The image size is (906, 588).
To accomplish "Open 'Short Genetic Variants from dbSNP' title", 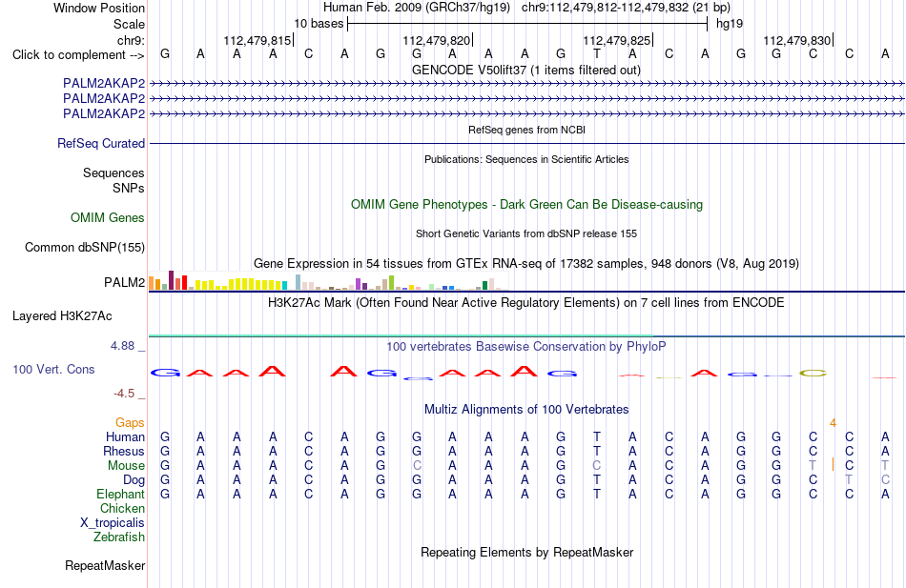I will tap(526, 233).
